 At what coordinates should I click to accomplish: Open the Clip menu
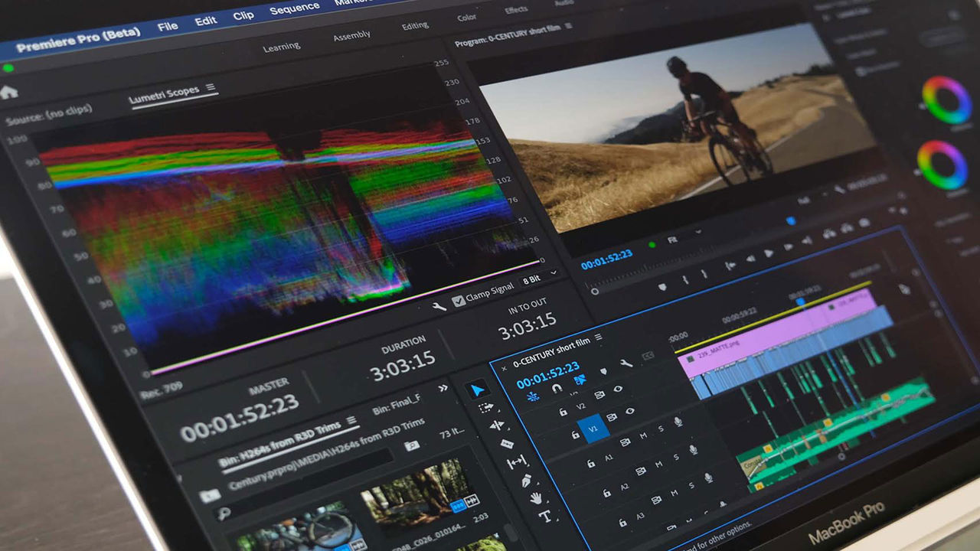tap(243, 15)
